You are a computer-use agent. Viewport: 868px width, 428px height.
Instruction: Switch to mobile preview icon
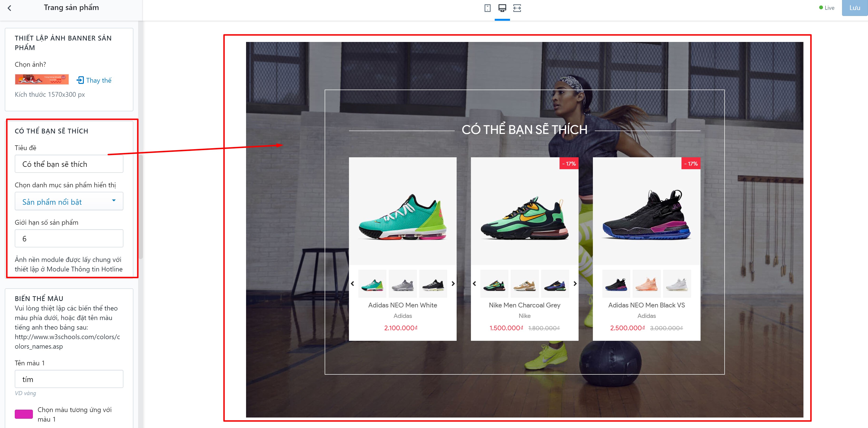tap(487, 8)
